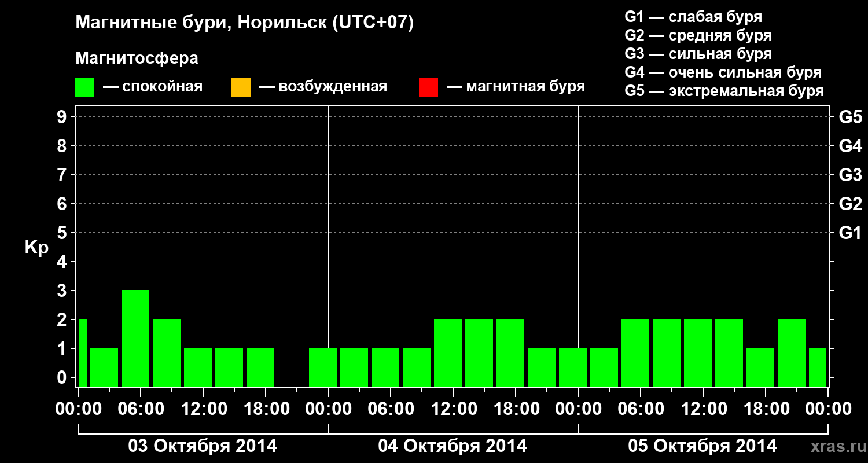Click the 'Магнитосфера' heading
This screenshot has height=463, width=868.
(x=137, y=58)
